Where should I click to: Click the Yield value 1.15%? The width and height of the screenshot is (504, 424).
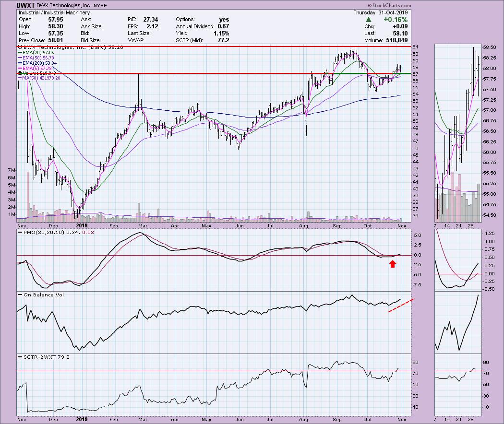tap(221, 34)
